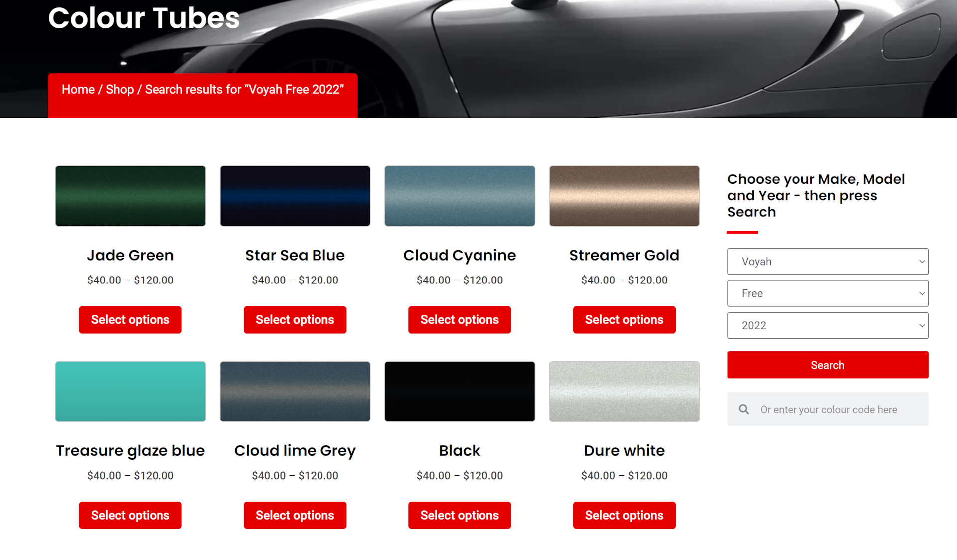957x560 pixels.
Task: Choose Select options under Black
Action: click(x=460, y=515)
